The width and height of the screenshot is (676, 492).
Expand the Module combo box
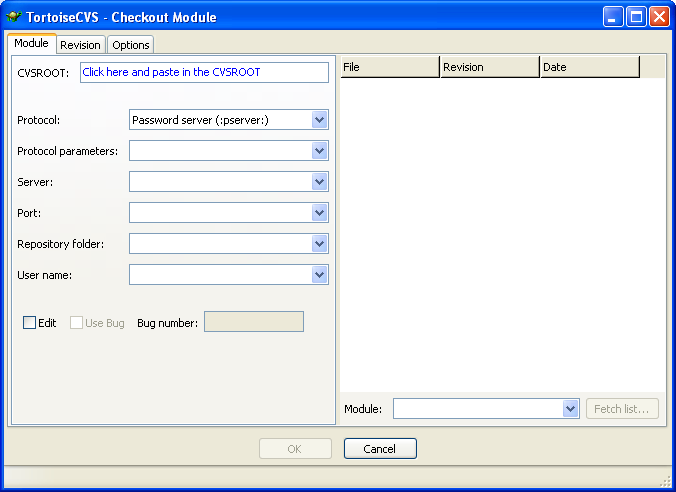[x=570, y=409]
